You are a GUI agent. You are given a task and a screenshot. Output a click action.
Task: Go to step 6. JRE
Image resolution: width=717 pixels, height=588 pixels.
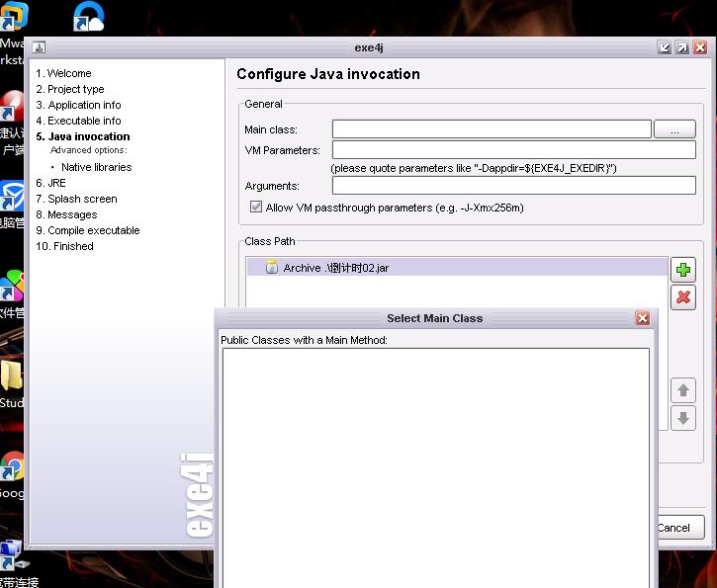pos(50,183)
